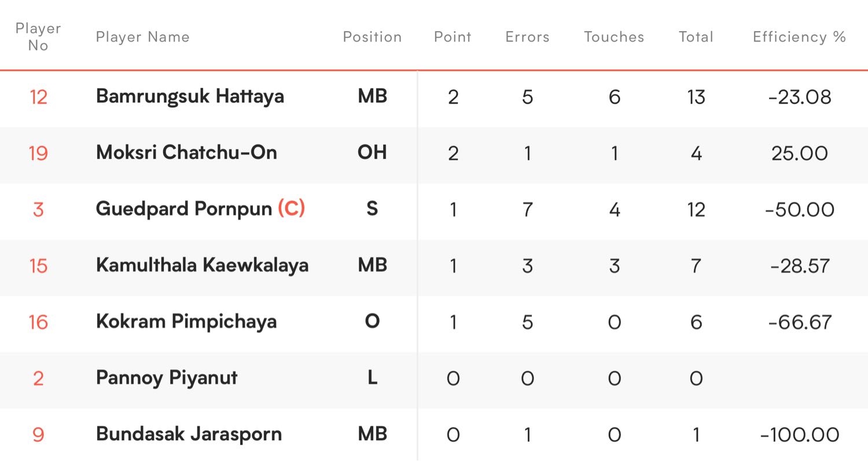868x461 pixels.
Task: Select Kokram Pimpichaya row
Action: pyautogui.click(x=434, y=322)
